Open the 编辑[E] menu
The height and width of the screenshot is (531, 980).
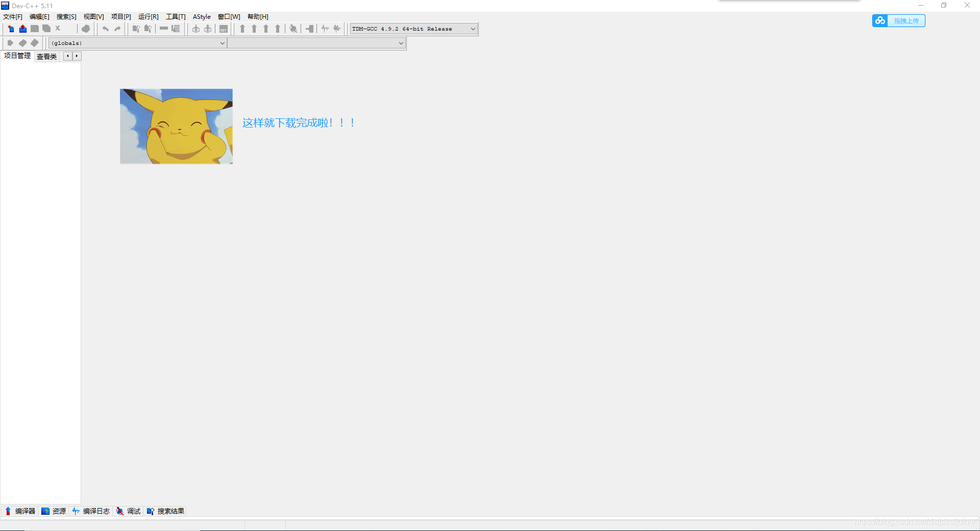pos(39,17)
